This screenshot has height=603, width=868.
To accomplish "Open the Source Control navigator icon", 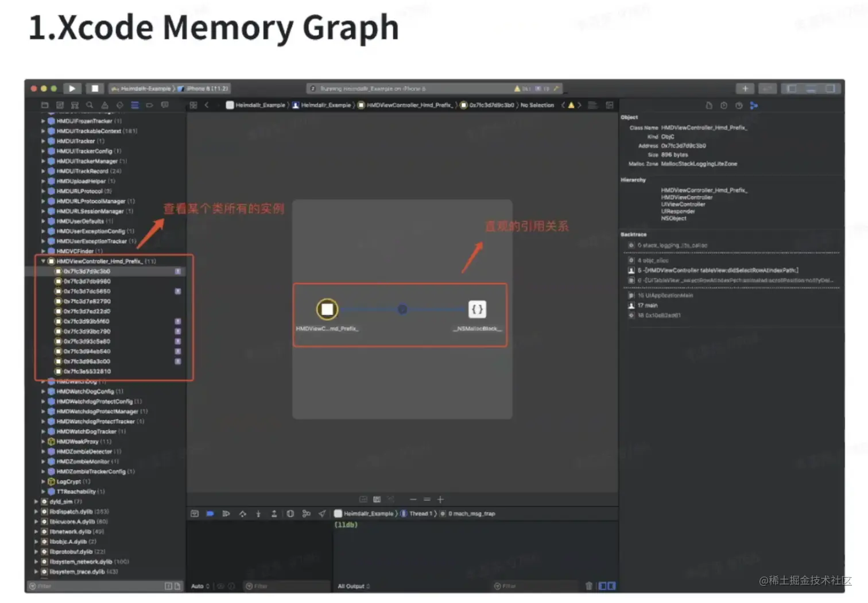I will tap(60, 105).
